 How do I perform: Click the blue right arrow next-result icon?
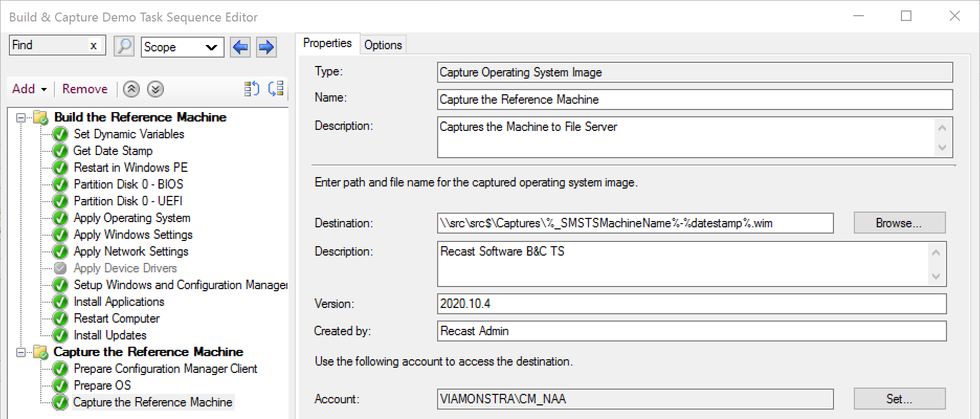pyautogui.click(x=266, y=47)
